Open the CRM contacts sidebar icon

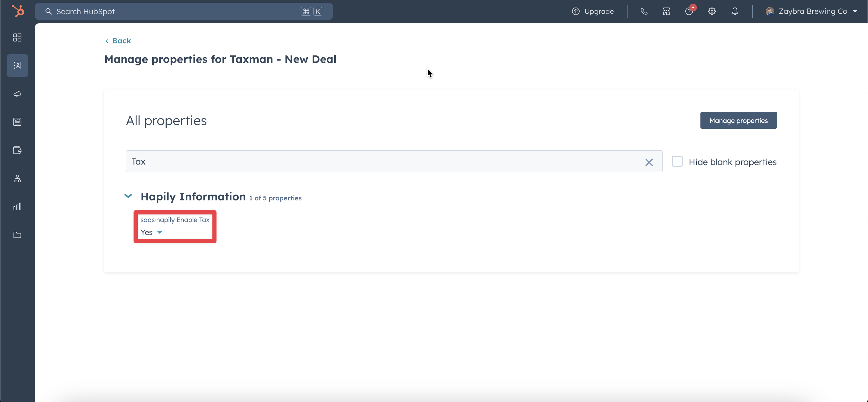tap(17, 65)
